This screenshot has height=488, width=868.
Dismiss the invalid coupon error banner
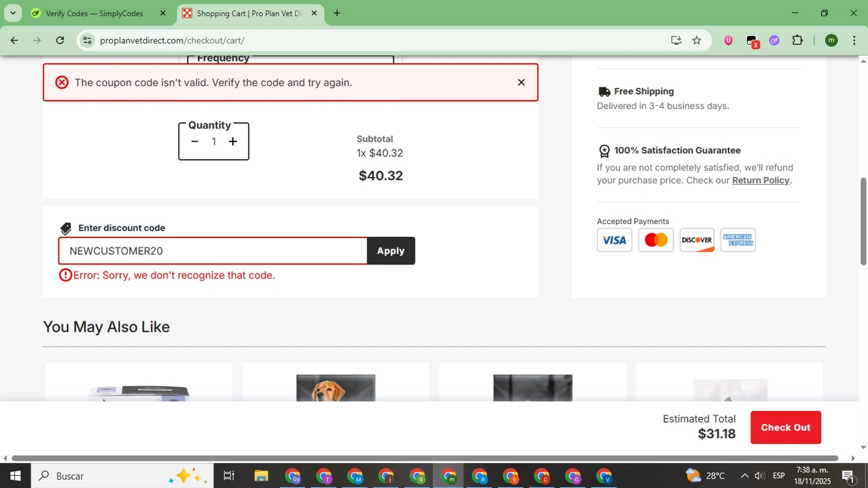coord(521,82)
